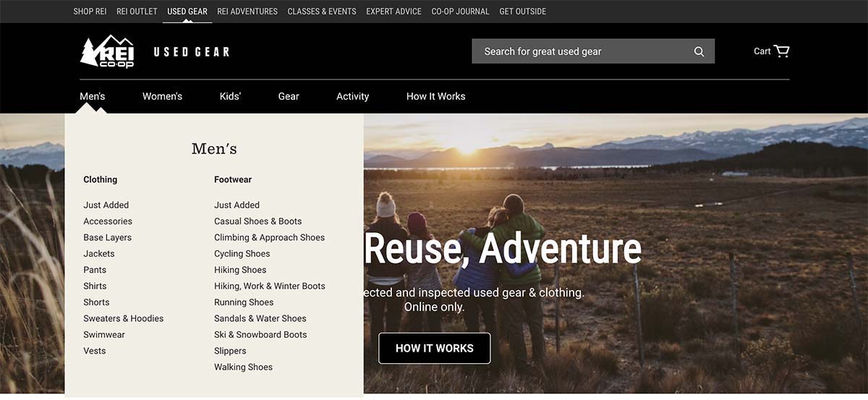Viewport: 868px width, 400px height.
Task: Go to Shop REI in top bar
Action: pyautogui.click(x=90, y=12)
